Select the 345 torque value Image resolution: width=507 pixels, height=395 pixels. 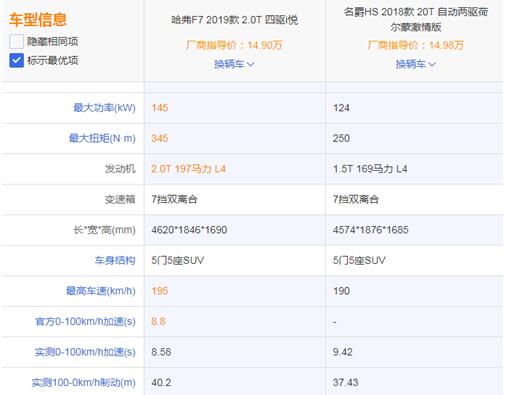click(x=160, y=138)
